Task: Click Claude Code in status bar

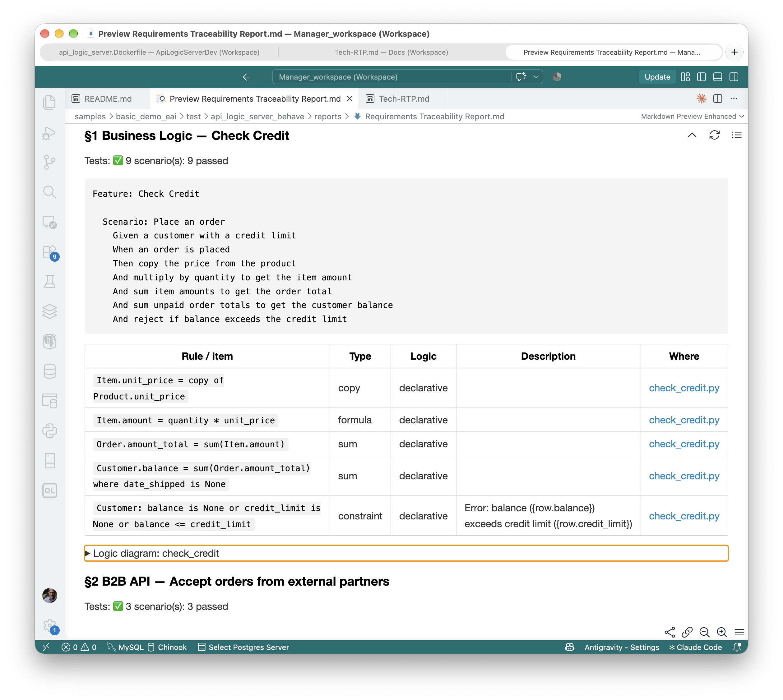Action: 695,647
